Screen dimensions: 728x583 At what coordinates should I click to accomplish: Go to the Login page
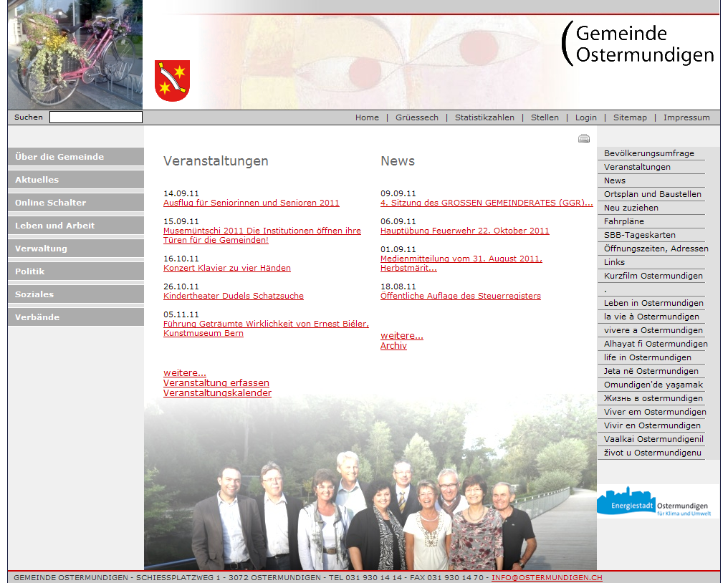585,117
